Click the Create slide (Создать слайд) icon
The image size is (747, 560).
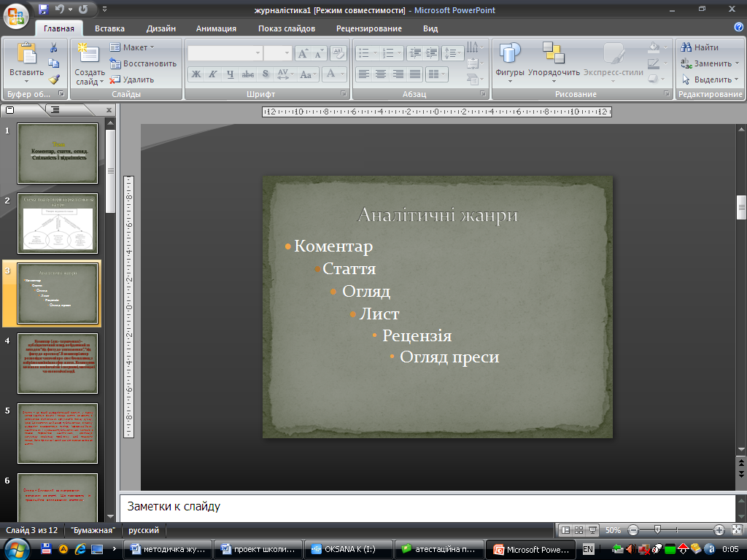tap(89, 55)
